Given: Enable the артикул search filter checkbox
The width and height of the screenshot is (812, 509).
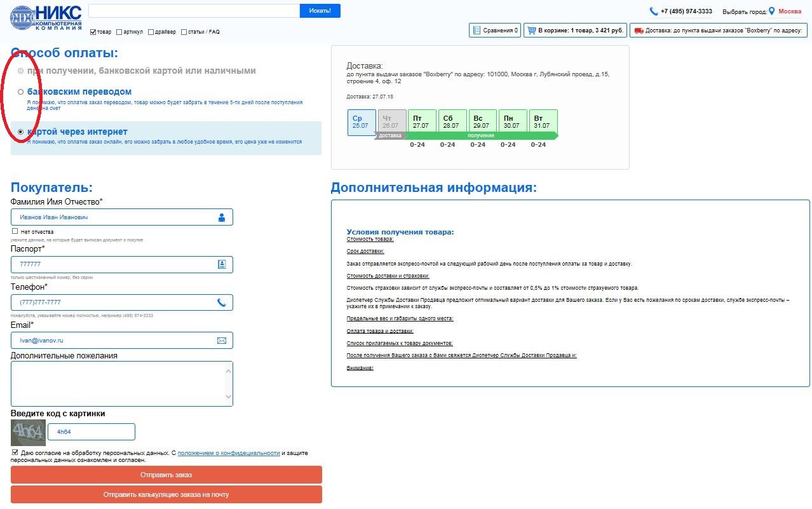Looking at the screenshot, I should point(119,32).
